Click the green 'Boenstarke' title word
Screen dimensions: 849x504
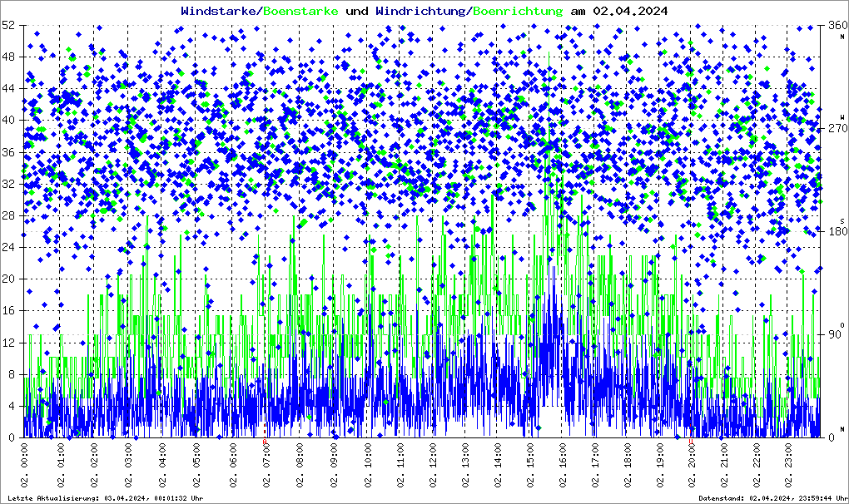[300, 11]
